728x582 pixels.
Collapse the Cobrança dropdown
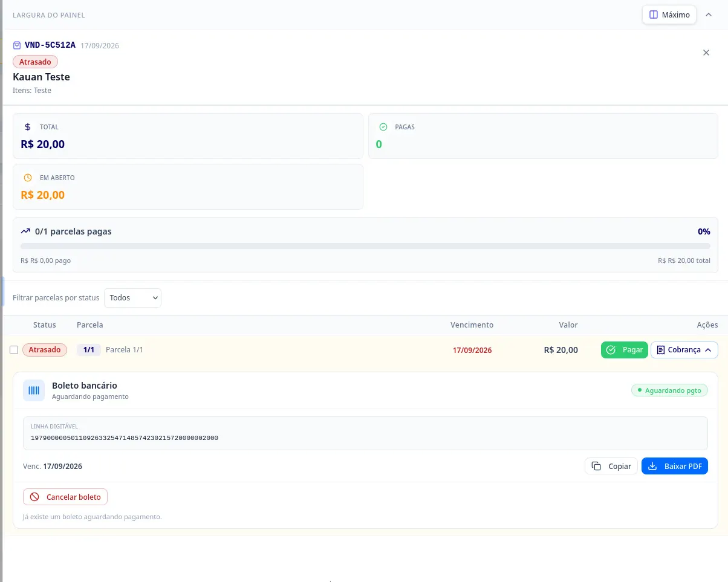coord(684,350)
